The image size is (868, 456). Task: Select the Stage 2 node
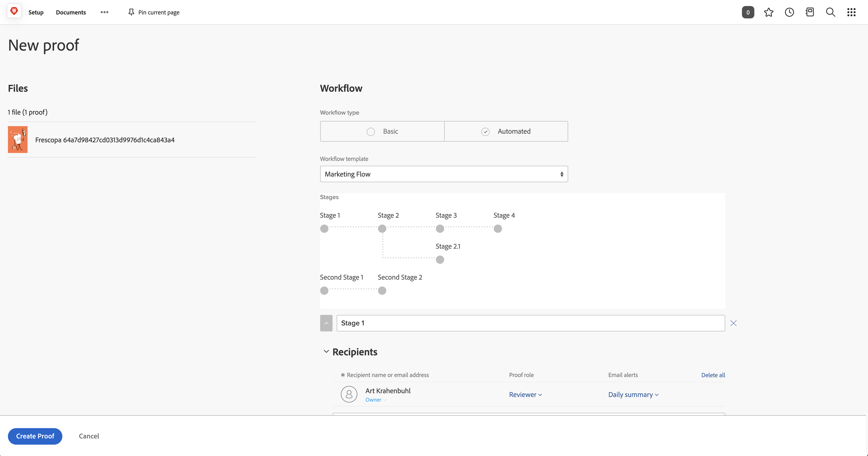point(382,229)
